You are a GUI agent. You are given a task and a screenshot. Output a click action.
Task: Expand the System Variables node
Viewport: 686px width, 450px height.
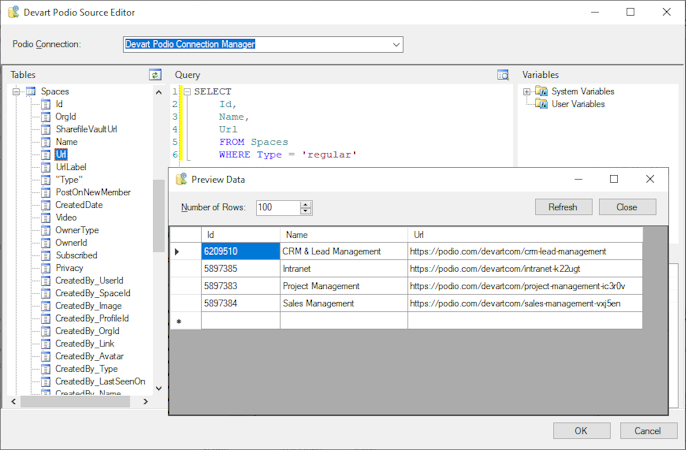(527, 91)
